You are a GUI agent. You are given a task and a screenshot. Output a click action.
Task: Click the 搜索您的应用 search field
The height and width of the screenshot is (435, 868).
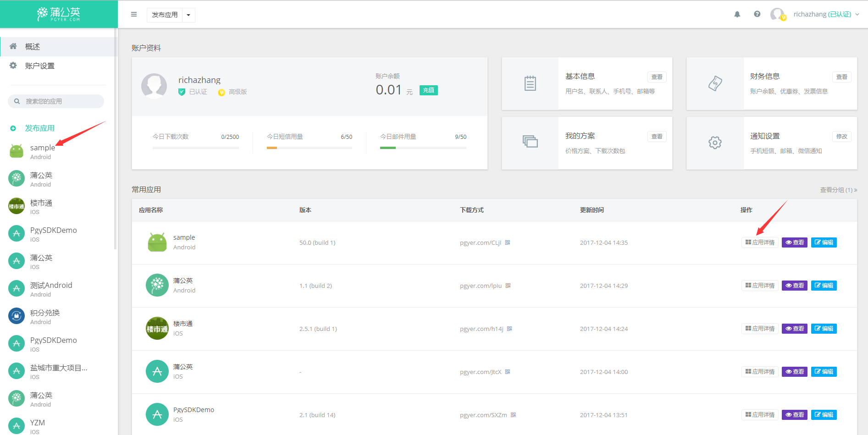(56, 101)
